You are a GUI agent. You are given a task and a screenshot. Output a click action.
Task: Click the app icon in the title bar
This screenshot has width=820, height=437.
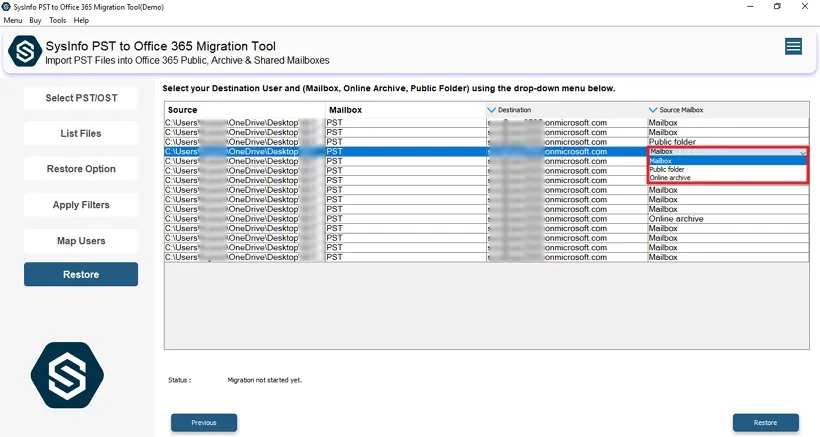(x=8, y=6)
